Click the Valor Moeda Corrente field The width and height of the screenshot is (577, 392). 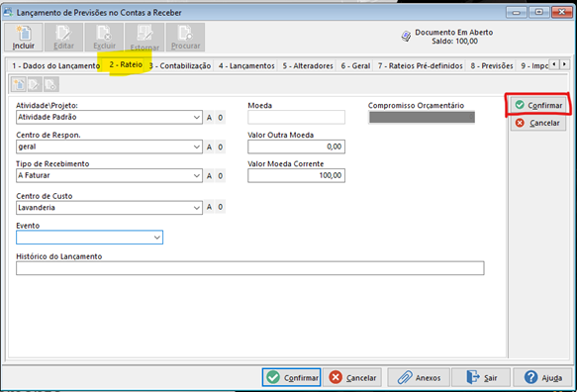tap(296, 175)
